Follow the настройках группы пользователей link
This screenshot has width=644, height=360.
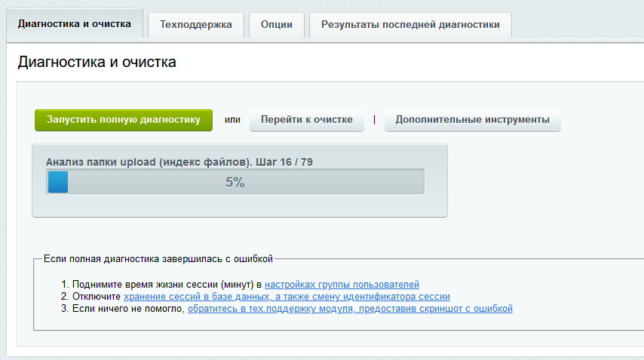[342, 285]
